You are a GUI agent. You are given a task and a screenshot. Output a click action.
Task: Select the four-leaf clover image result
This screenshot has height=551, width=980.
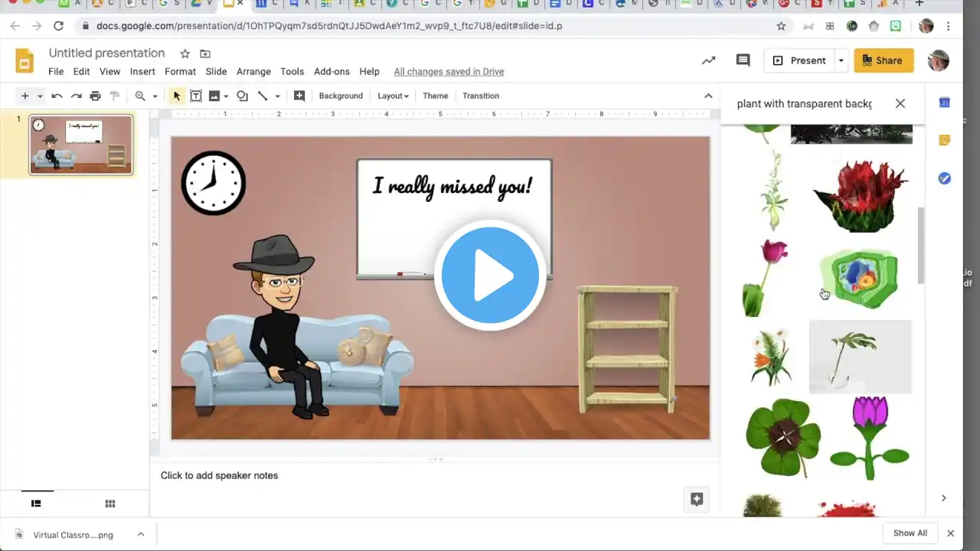click(782, 437)
